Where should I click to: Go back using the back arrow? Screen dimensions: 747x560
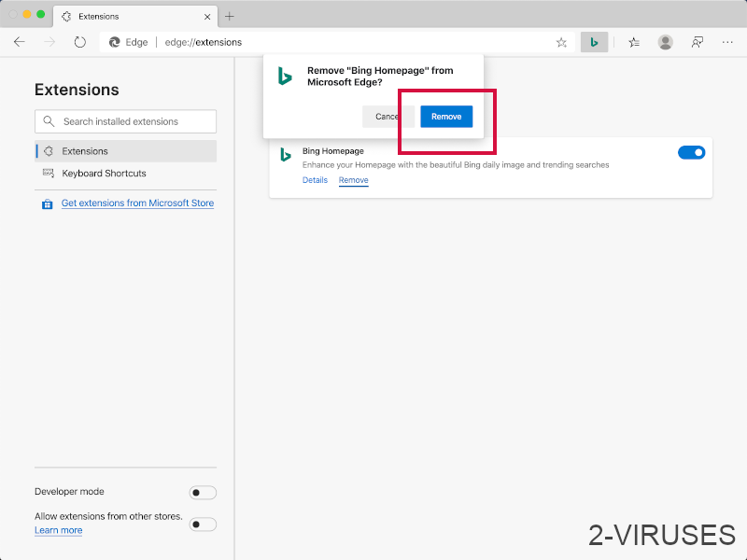pos(19,42)
